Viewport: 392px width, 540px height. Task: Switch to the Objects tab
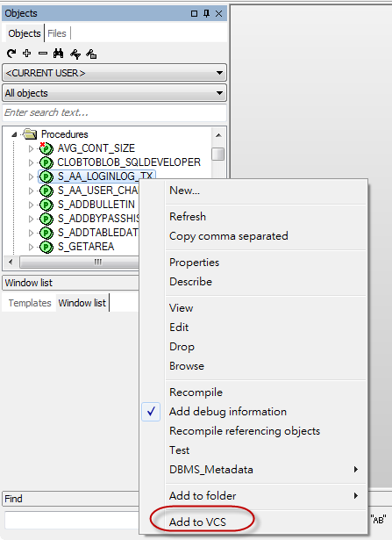coord(24,33)
